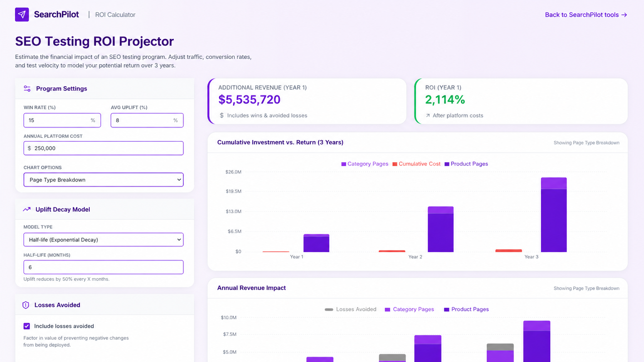Click the Year 2 purple bar in cumulative chart

(x=441, y=229)
